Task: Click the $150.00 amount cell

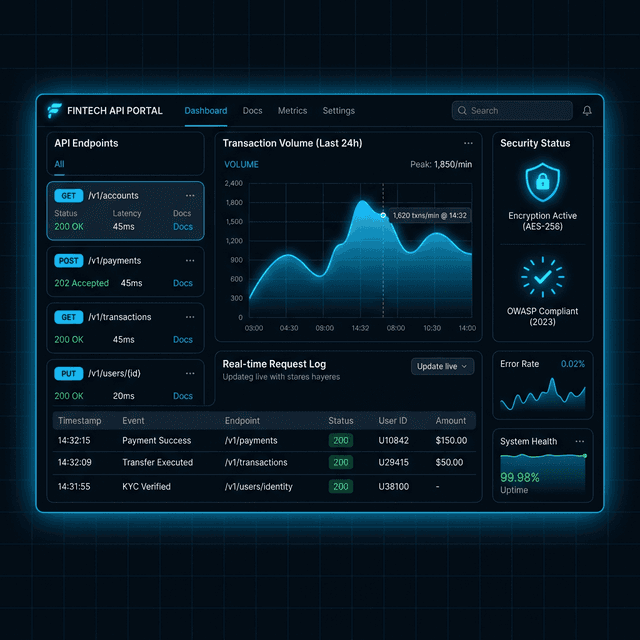Action: pyautogui.click(x=451, y=440)
